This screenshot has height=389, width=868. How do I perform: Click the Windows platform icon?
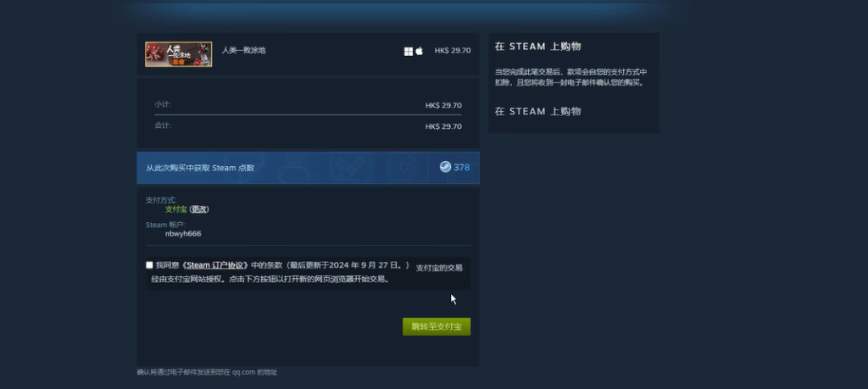click(409, 51)
